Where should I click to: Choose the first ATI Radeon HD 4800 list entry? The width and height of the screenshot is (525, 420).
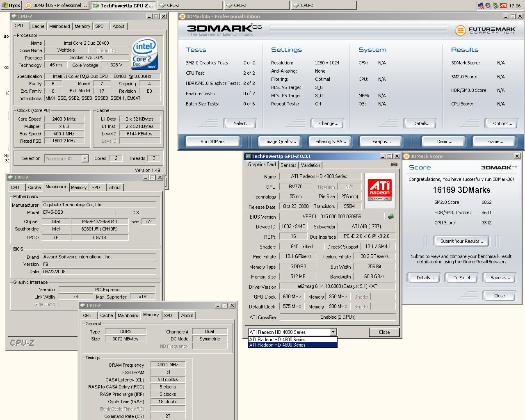pyautogui.click(x=293, y=340)
